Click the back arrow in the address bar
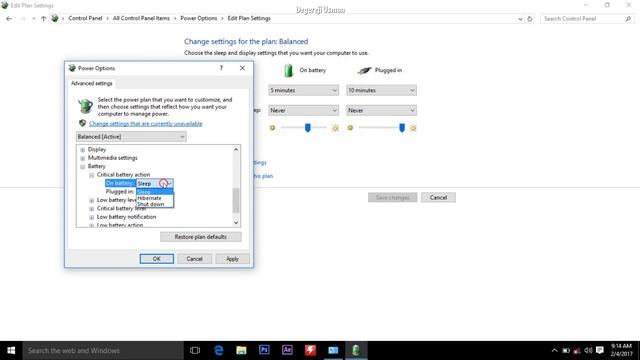 9,18
